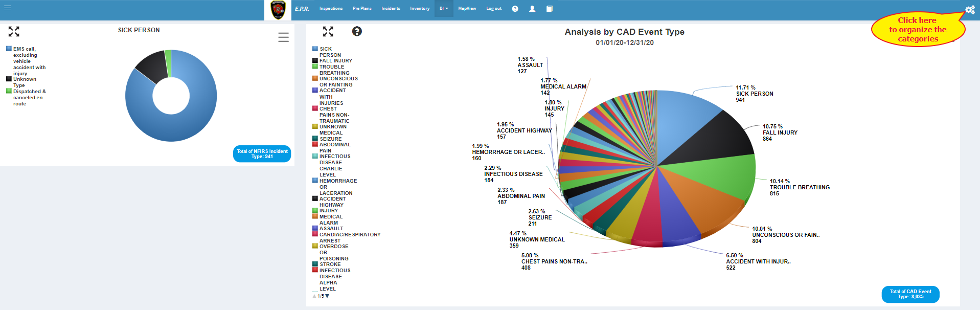This screenshot has height=310, width=980.
Task: Click the 'SEIZURE 211' data label
Action: tap(540, 217)
